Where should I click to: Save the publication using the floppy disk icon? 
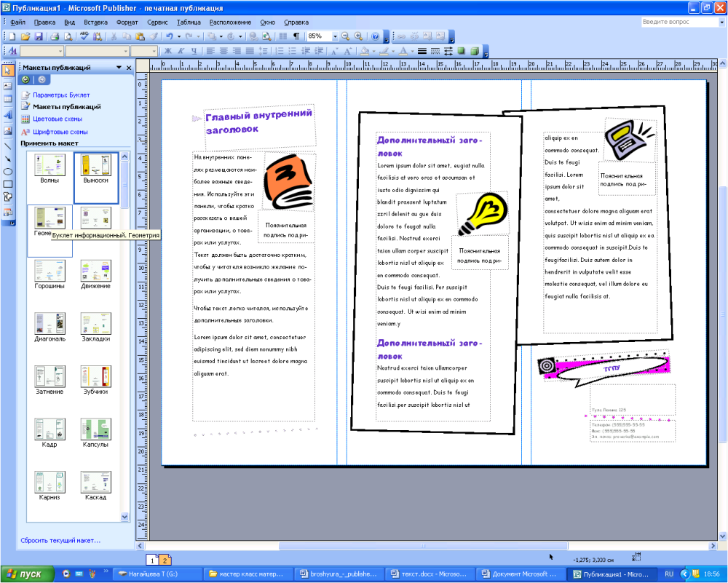click(39, 36)
